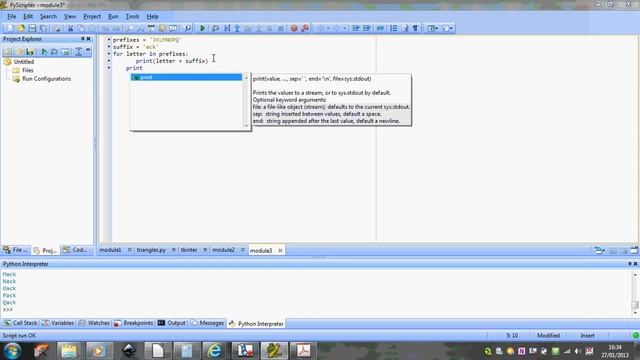This screenshot has height=360, width=640.
Task: Toggle line numbers toolbar icon
Action: pyautogui.click(x=393, y=28)
